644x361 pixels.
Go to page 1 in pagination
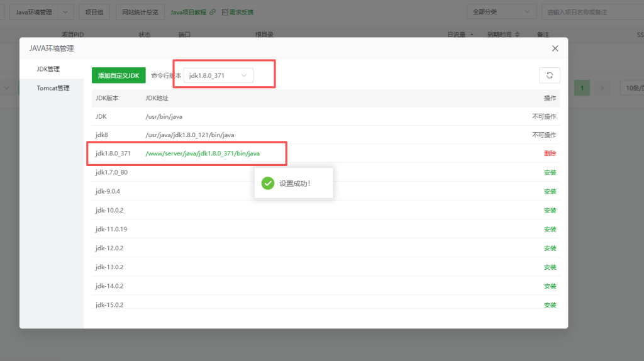click(x=582, y=88)
